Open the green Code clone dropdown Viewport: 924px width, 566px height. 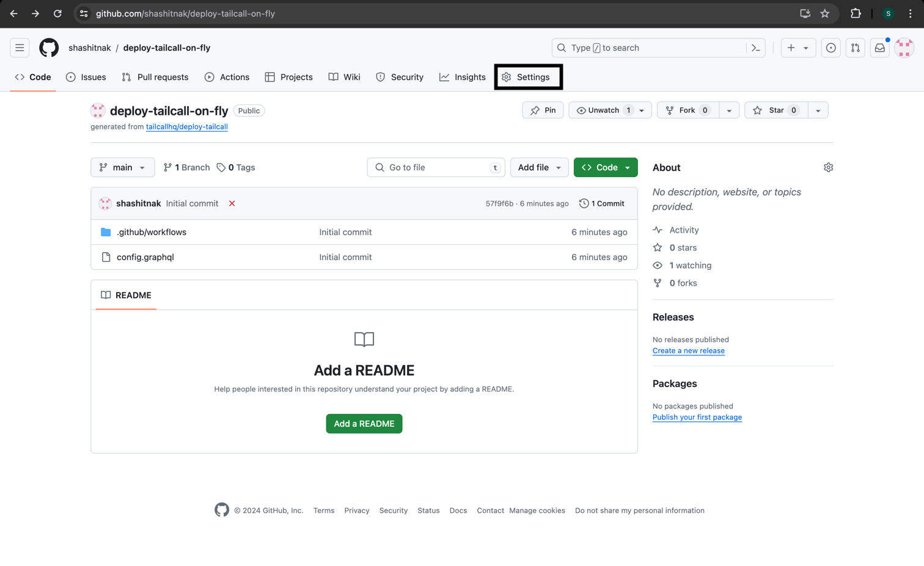[x=606, y=167]
